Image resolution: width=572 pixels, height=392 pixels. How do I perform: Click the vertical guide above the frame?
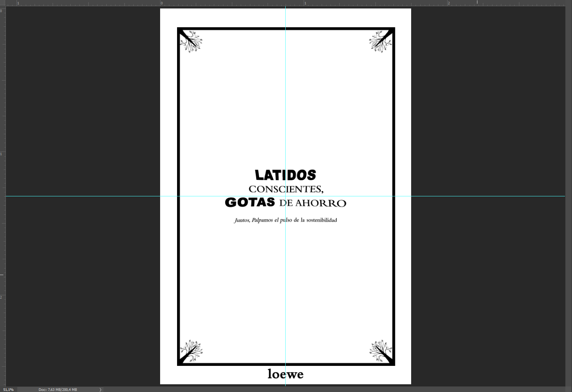pos(285,17)
